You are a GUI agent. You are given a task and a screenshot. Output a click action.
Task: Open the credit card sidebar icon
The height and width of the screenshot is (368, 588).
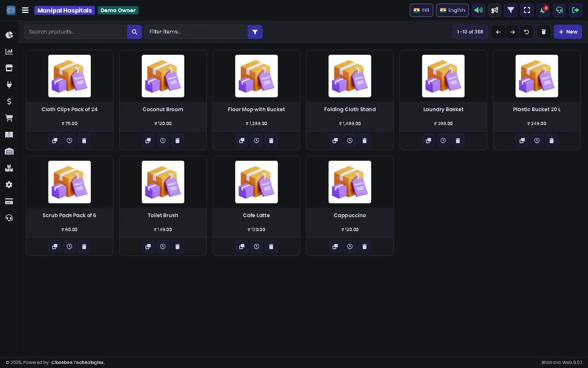click(x=9, y=201)
